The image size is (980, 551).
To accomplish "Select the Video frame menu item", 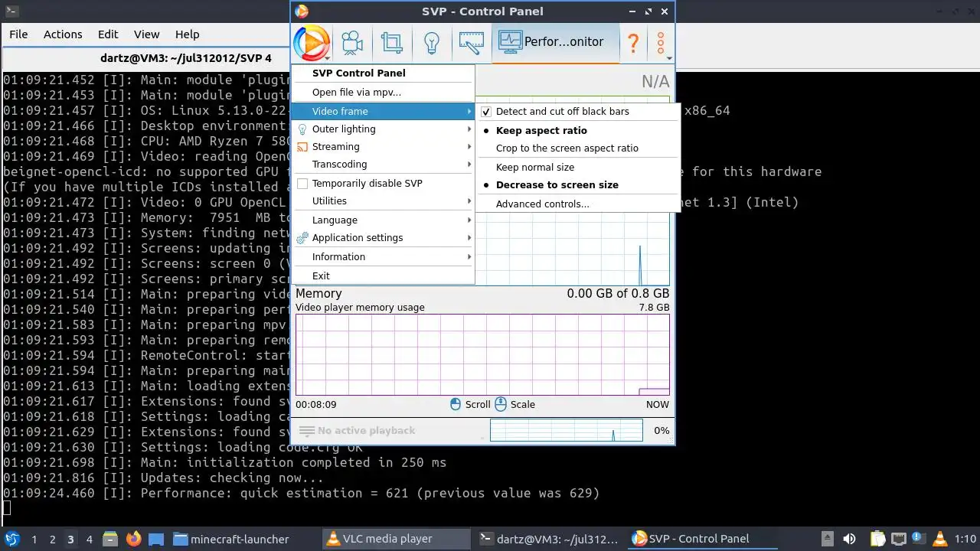I will click(383, 111).
